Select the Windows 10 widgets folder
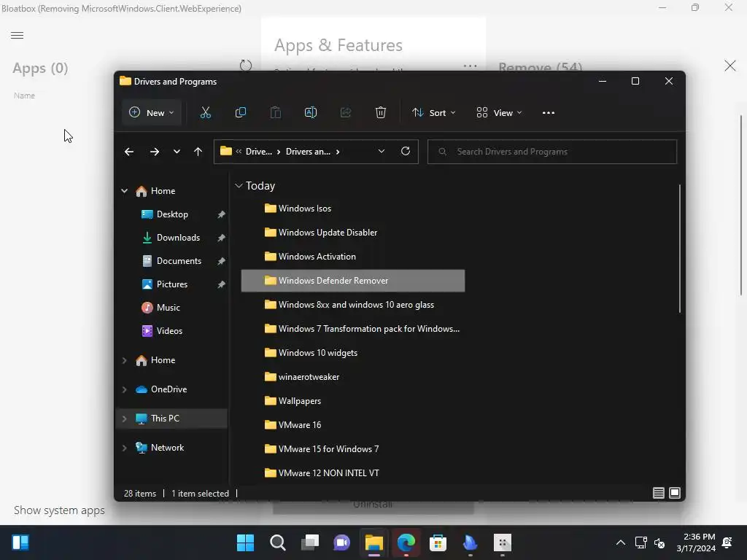This screenshot has width=747, height=560. tap(352, 353)
